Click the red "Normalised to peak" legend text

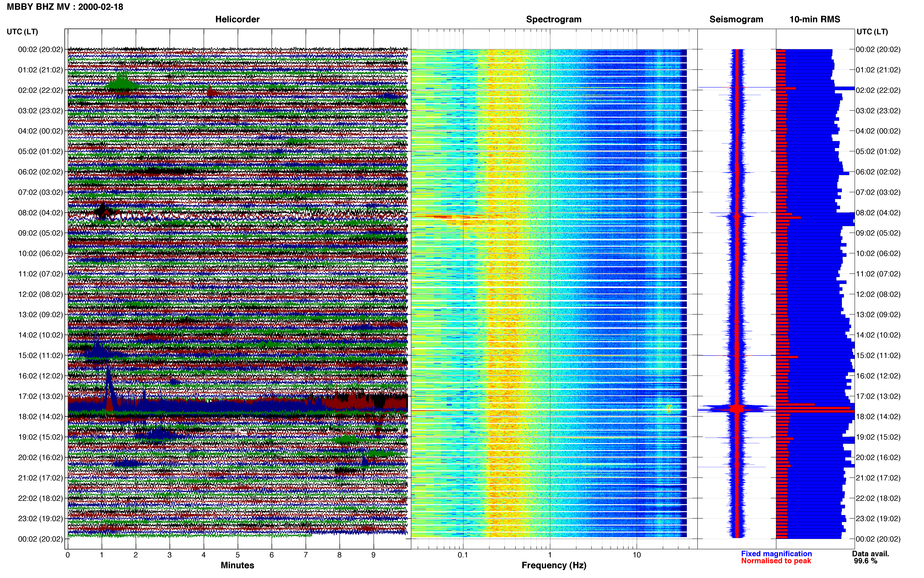[x=776, y=561]
